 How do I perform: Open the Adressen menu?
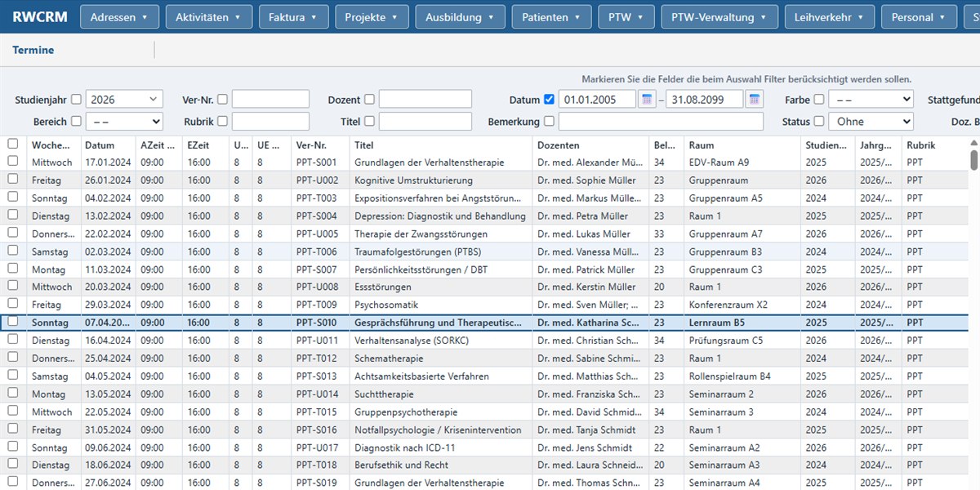click(x=119, y=17)
